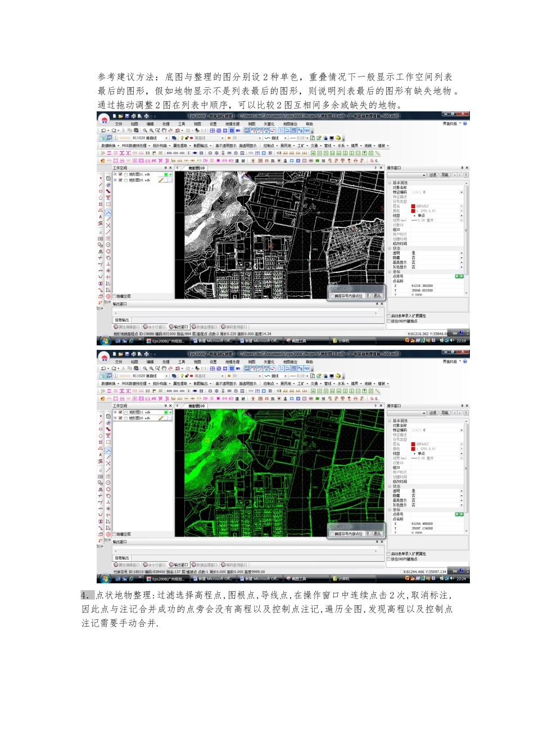Enable 隐藏空层 checkbox in upper screenshot
The height and width of the screenshot is (756, 534).
pos(114,296)
